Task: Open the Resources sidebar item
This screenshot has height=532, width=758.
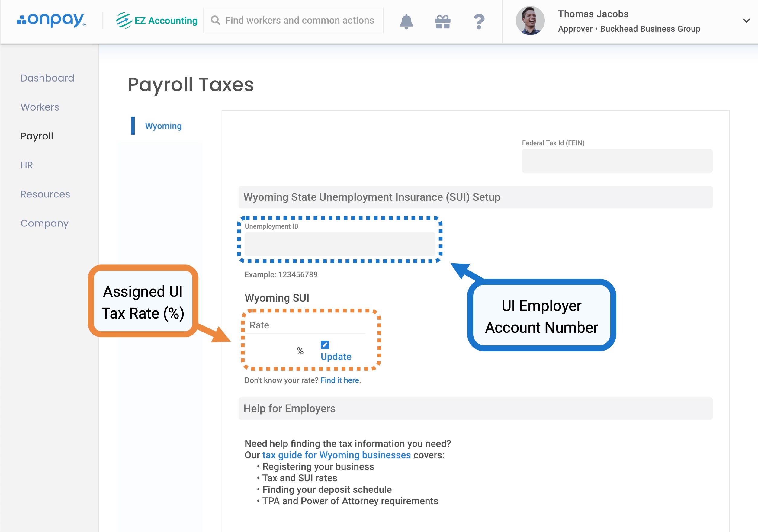Action: (x=45, y=194)
